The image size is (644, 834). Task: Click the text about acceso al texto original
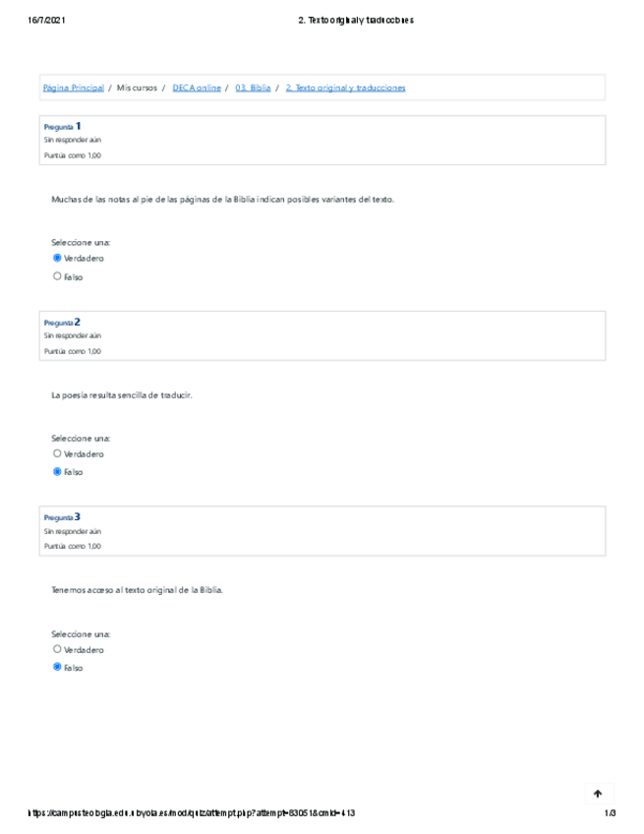tap(138, 590)
